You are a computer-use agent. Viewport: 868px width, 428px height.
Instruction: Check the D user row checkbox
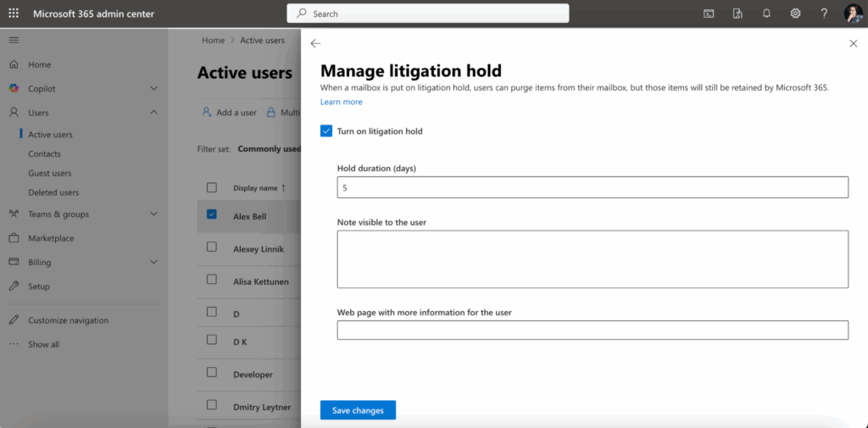211,312
